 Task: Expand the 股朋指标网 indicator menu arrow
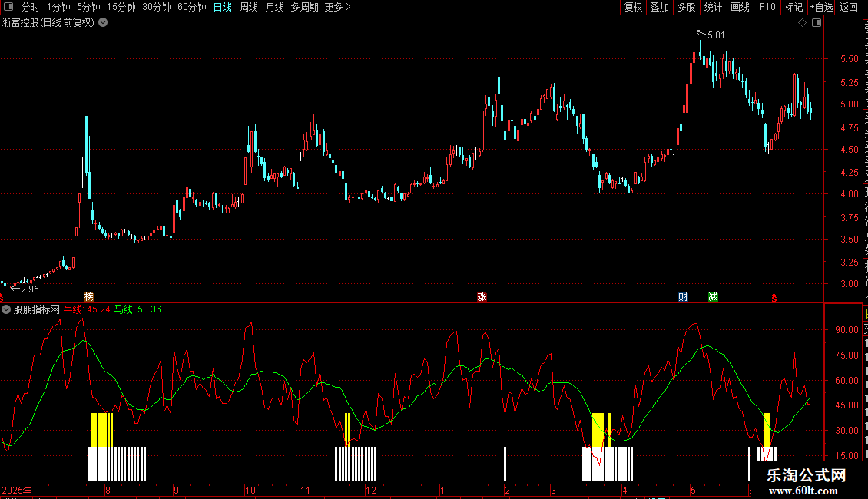pyautogui.click(x=6, y=310)
